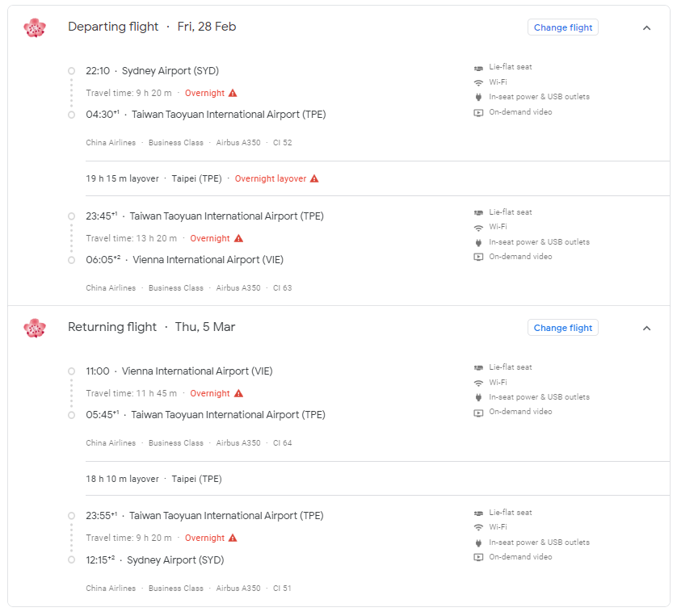The image size is (677, 616).
Task: Click the Wi-Fi icon for flight CI 52
Action: tap(478, 83)
